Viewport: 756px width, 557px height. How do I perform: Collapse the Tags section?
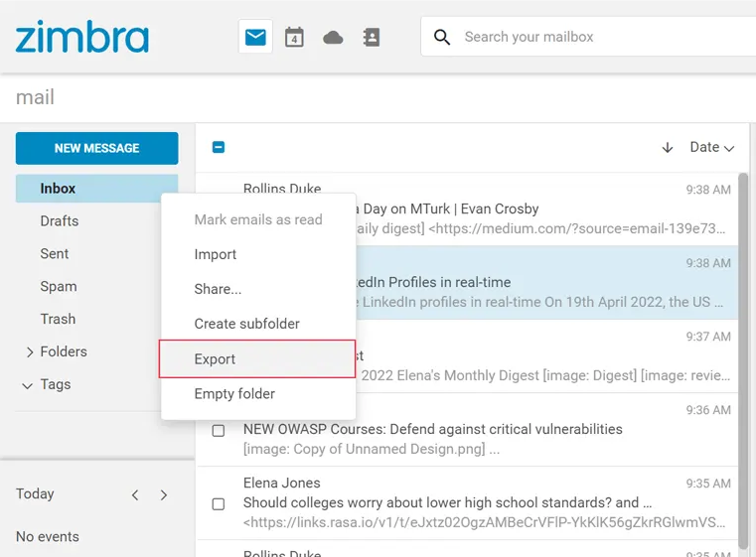click(x=28, y=385)
